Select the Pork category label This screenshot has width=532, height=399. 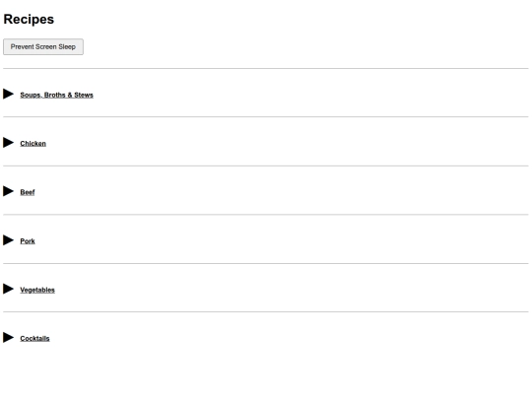click(28, 241)
